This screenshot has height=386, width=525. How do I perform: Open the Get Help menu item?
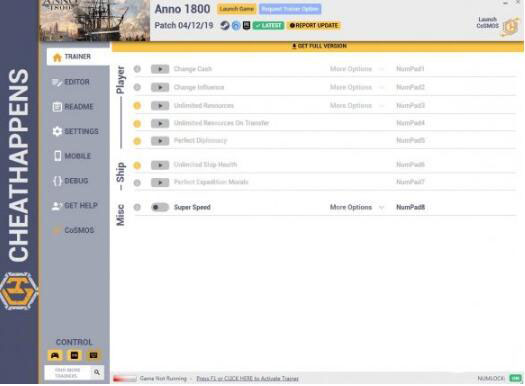tap(76, 206)
